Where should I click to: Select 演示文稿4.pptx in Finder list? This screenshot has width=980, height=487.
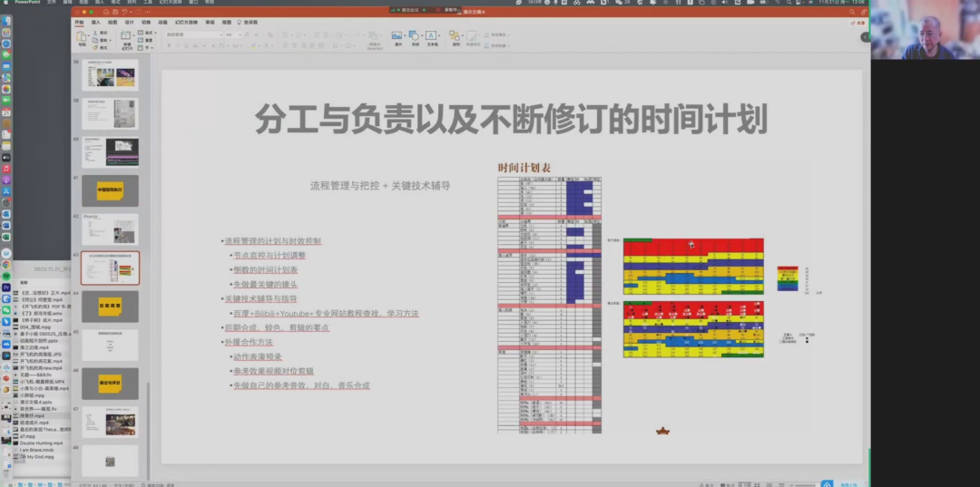[x=35, y=403]
